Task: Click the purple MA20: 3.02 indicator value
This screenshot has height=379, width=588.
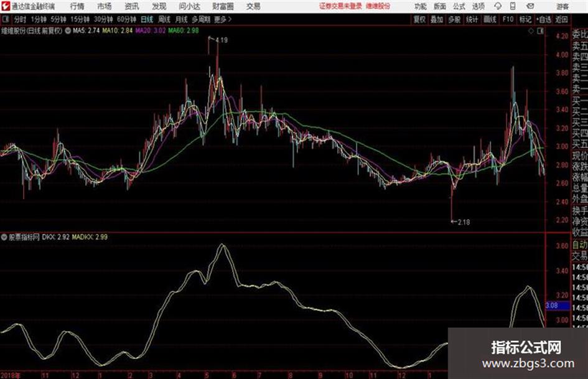Action: pyautogui.click(x=151, y=30)
